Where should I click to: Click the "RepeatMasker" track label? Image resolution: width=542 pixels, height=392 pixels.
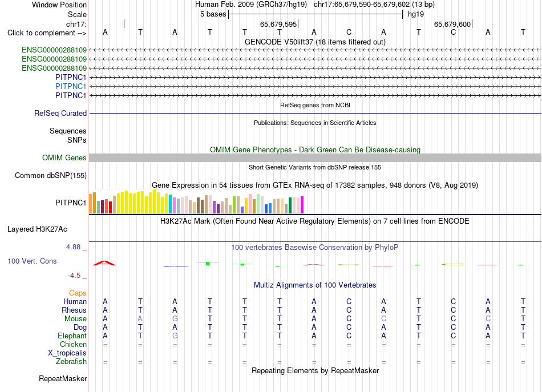63,378
